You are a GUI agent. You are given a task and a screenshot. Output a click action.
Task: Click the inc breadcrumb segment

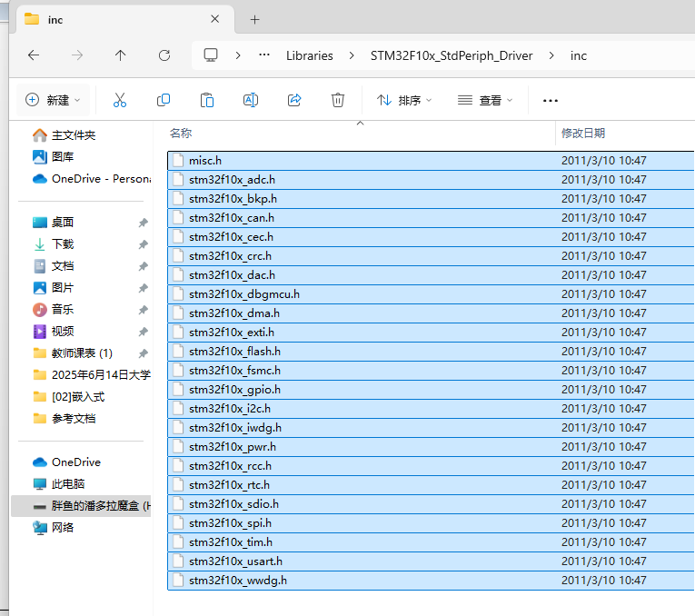(x=579, y=55)
